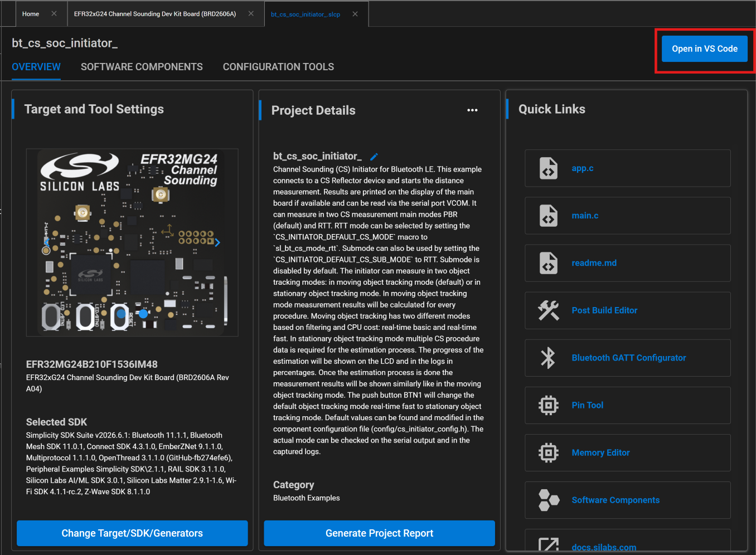Close the bt_cs_soc_initiator_.slcp tab
Viewport: 756px width, 555px height.
[355, 14]
